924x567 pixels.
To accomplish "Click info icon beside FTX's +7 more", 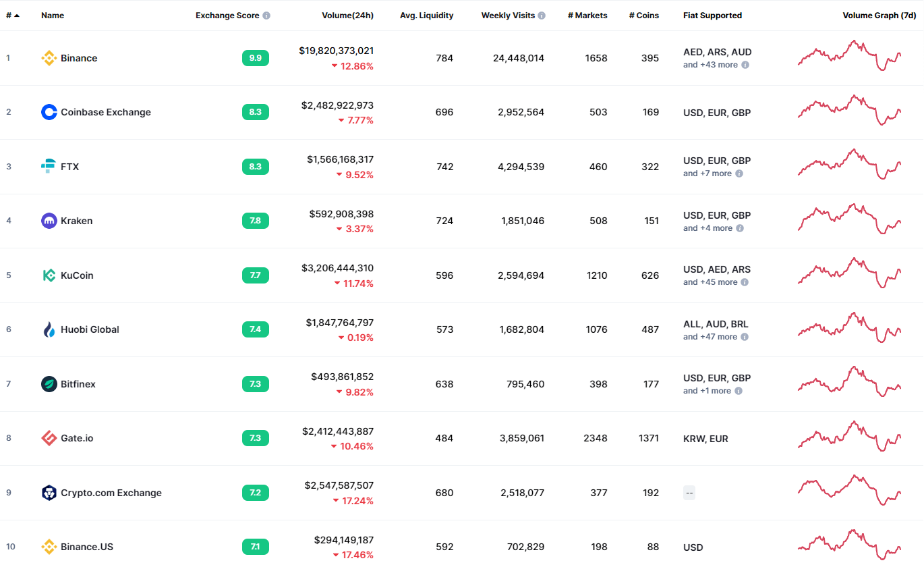I will tap(739, 173).
